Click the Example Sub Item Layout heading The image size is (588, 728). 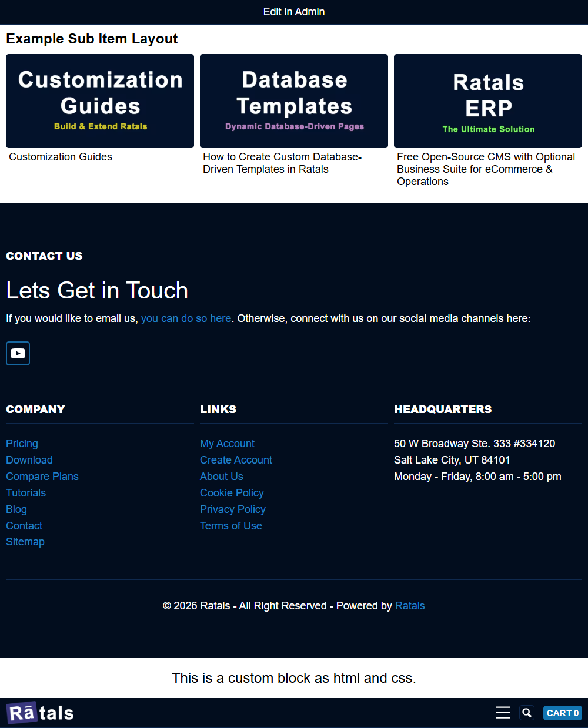click(x=92, y=39)
